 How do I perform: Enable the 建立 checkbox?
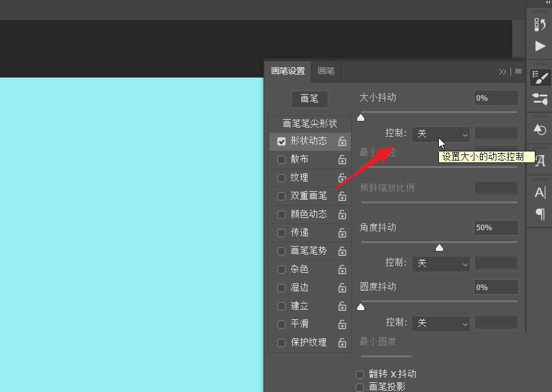click(281, 307)
